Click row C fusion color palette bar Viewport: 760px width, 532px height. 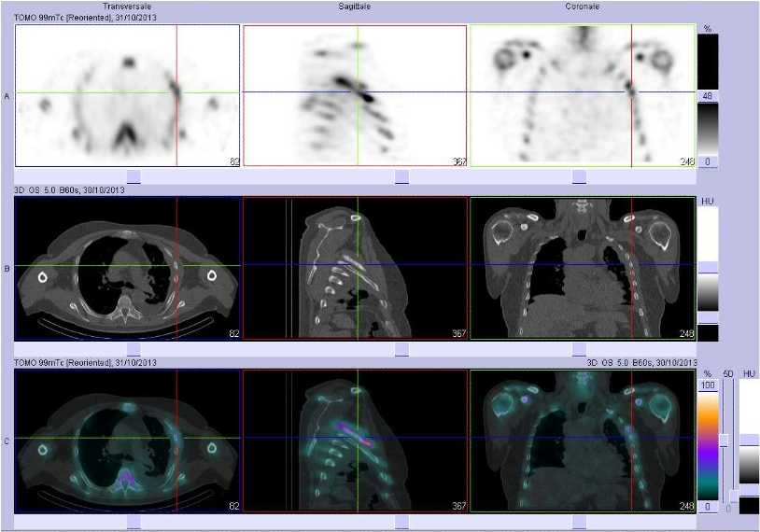(x=708, y=446)
